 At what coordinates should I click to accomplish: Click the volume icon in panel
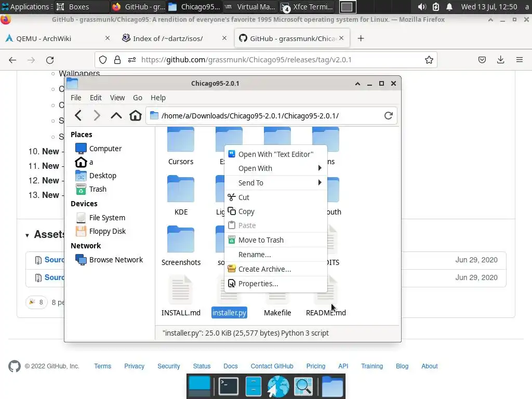(x=422, y=7)
